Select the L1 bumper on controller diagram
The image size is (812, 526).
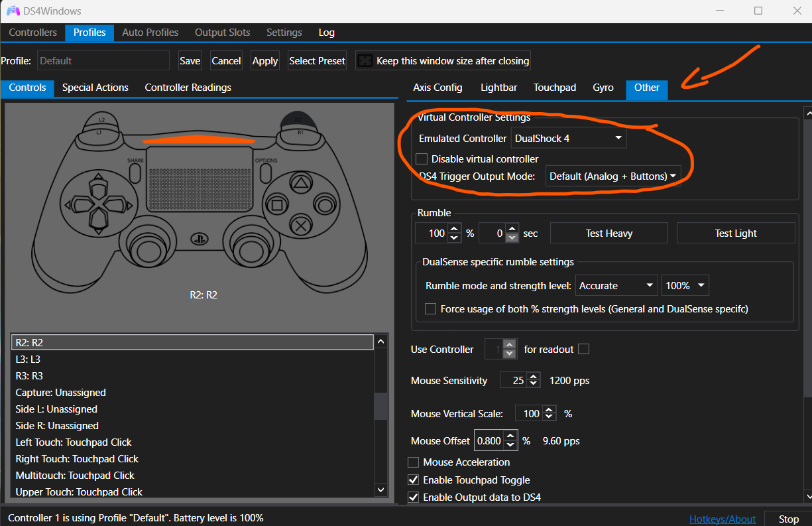point(99,133)
